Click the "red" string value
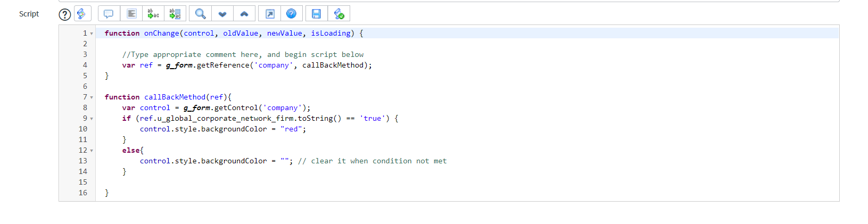Image resolution: width=868 pixels, height=224 pixels. click(291, 129)
